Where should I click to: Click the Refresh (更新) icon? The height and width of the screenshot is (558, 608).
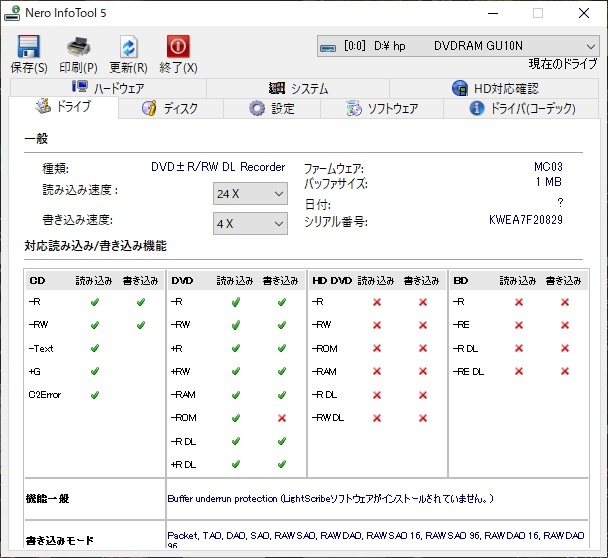[x=128, y=47]
